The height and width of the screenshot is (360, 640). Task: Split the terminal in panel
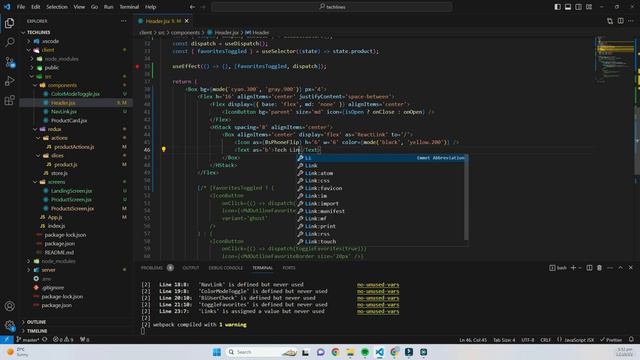click(589, 268)
